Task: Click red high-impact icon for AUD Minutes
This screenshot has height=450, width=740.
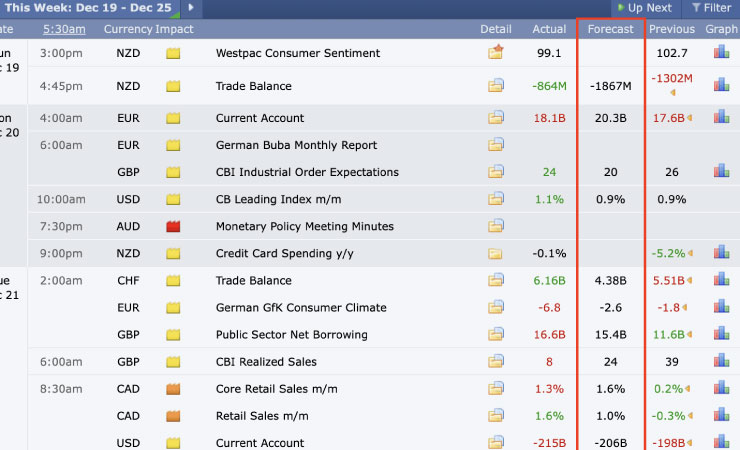Action: (173, 226)
